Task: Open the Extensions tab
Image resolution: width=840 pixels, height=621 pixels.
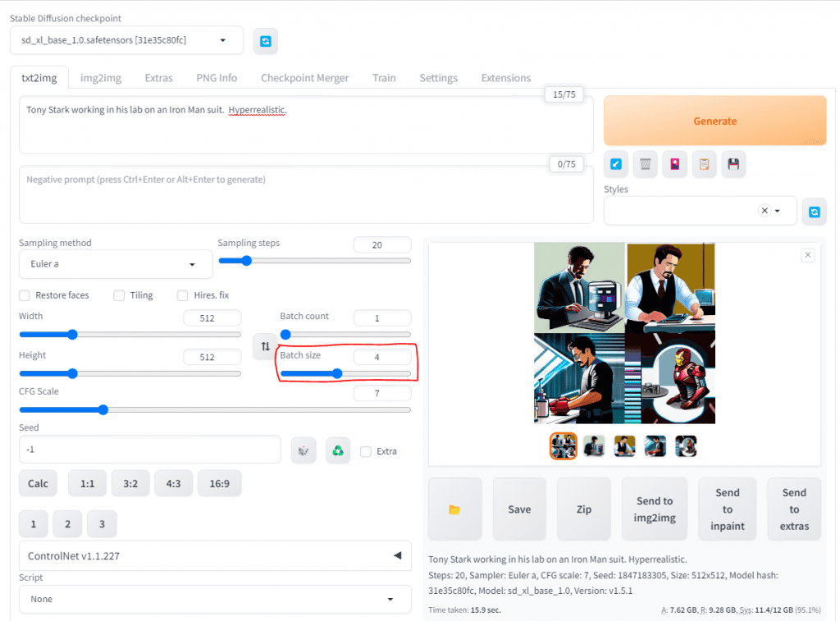Action: [505, 78]
